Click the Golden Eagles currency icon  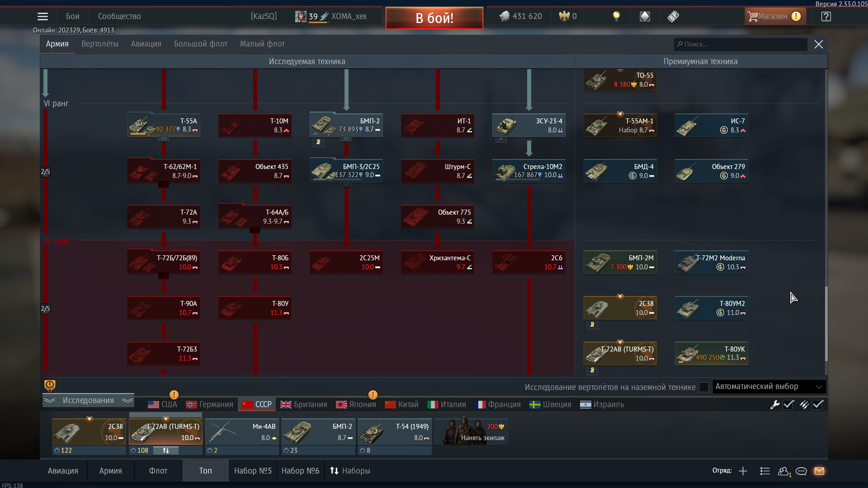coord(564,16)
